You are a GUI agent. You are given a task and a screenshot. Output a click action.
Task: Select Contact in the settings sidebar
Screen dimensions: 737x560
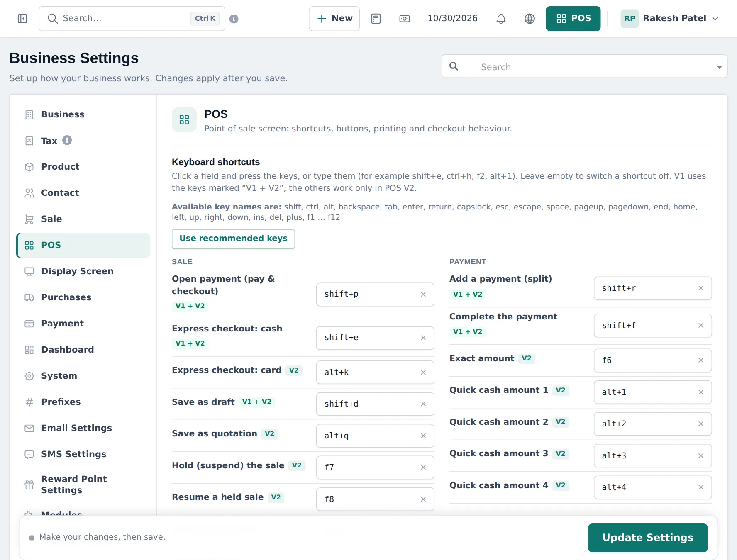[x=83, y=193]
